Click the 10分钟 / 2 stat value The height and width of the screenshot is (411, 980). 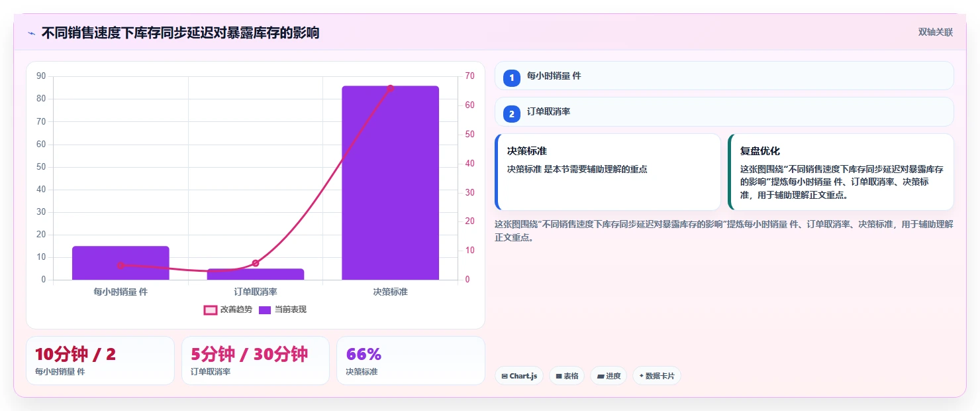pos(75,355)
